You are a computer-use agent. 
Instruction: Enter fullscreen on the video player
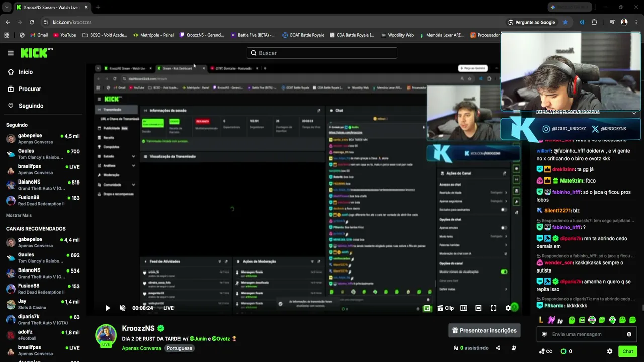(x=493, y=308)
